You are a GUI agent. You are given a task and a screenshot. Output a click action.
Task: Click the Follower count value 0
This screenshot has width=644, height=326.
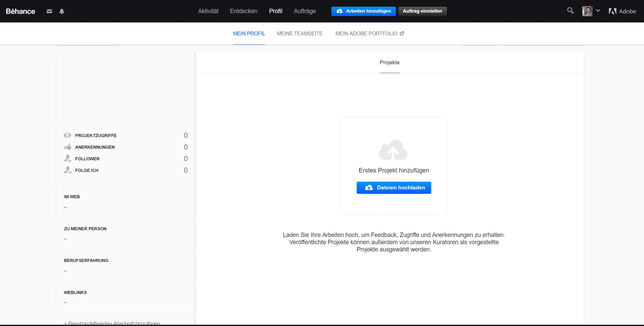coord(185,158)
